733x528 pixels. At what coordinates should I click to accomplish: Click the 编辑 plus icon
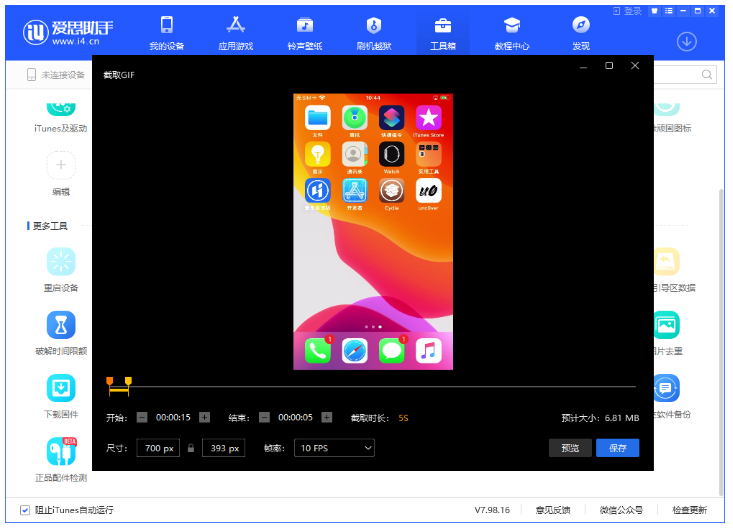click(61, 165)
